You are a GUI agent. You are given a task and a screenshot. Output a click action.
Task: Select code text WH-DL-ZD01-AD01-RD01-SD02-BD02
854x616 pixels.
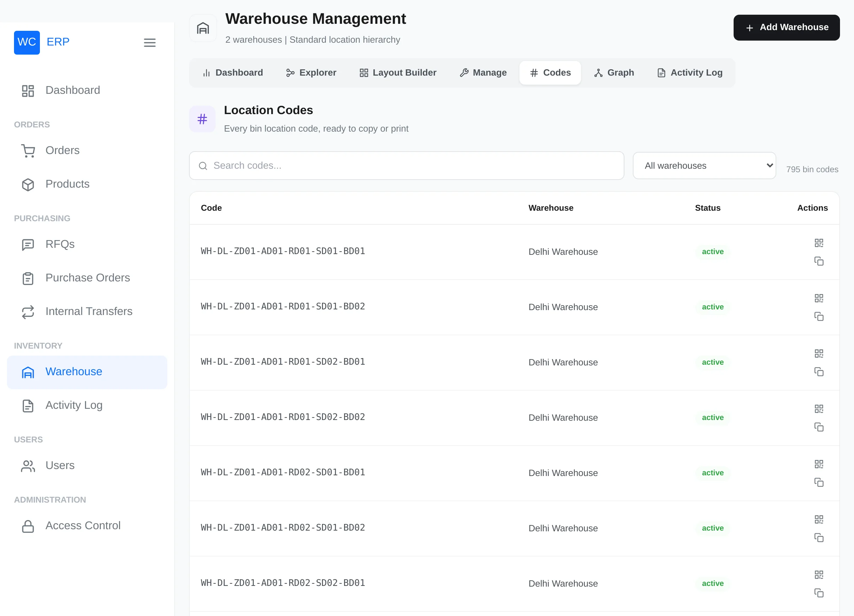(x=283, y=417)
